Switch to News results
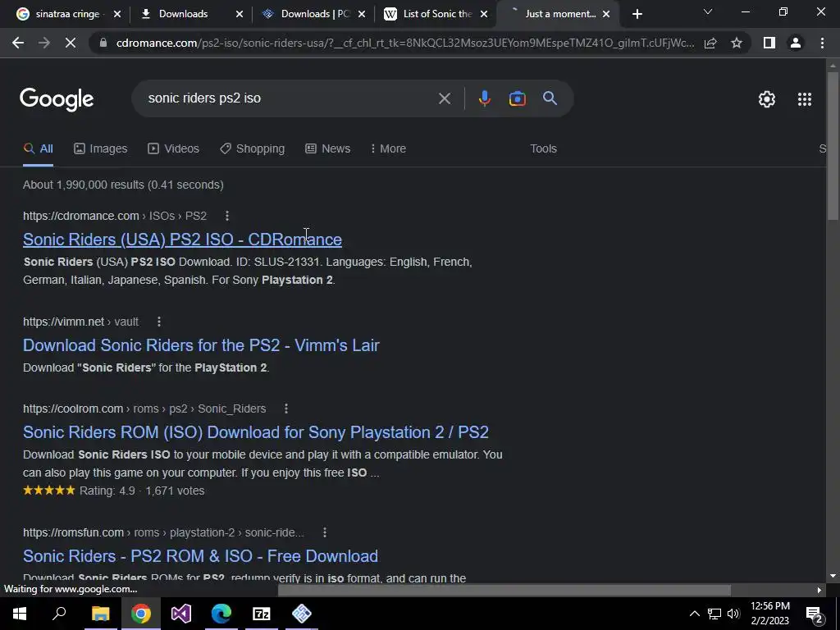Viewport: 840px width, 630px height. pos(328,149)
